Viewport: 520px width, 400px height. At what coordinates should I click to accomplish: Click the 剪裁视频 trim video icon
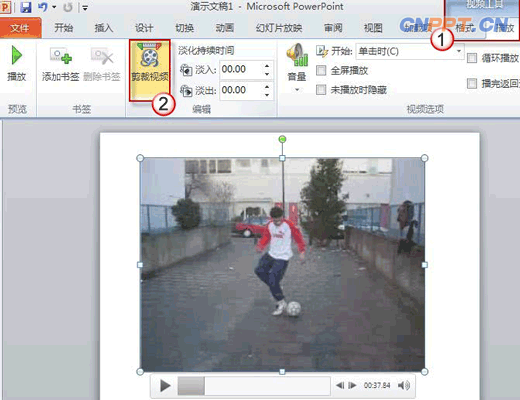[150, 56]
